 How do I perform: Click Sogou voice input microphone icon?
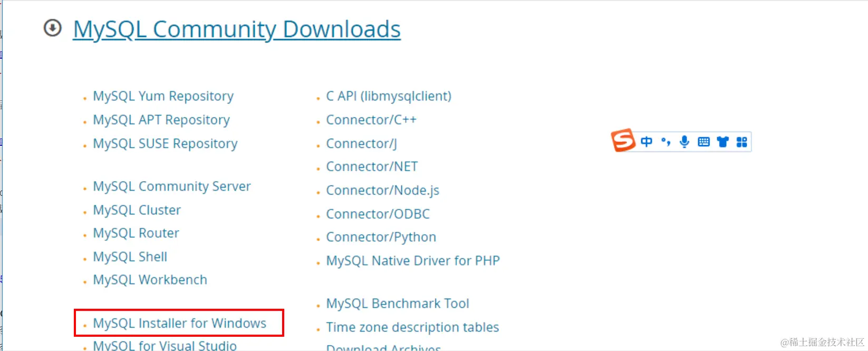point(684,141)
